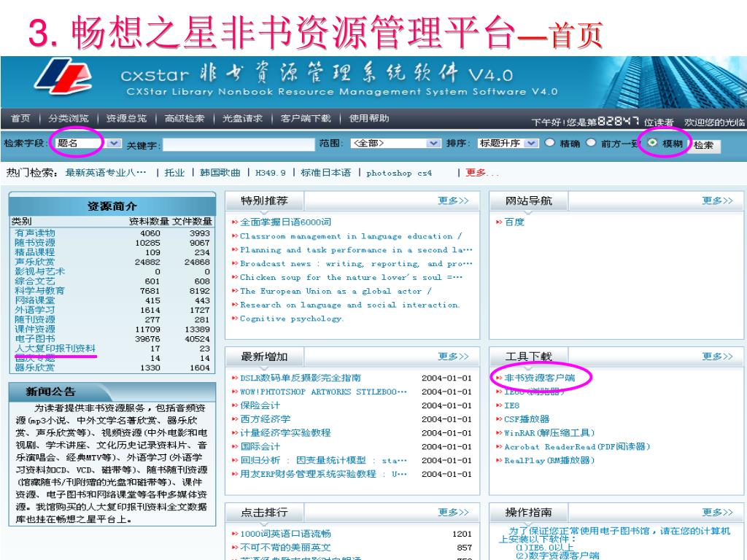
Task: Open the 网络课堂 category
Action: coord(35,300)
